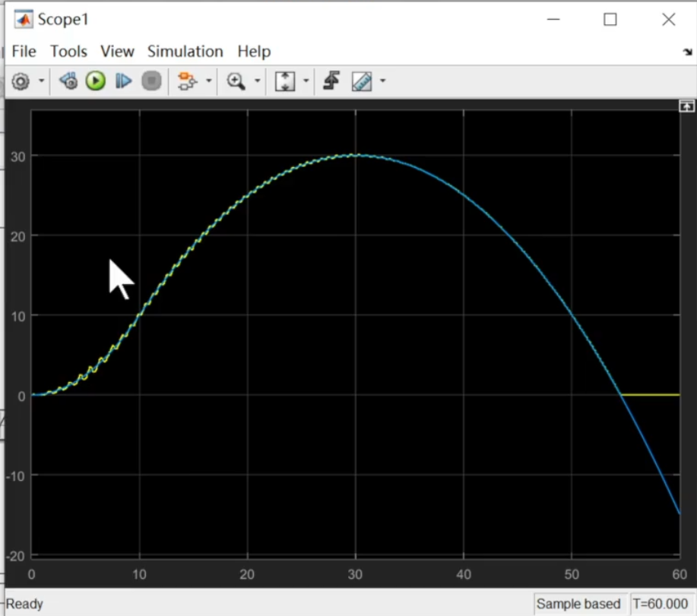Click the Ready status text

24,604
